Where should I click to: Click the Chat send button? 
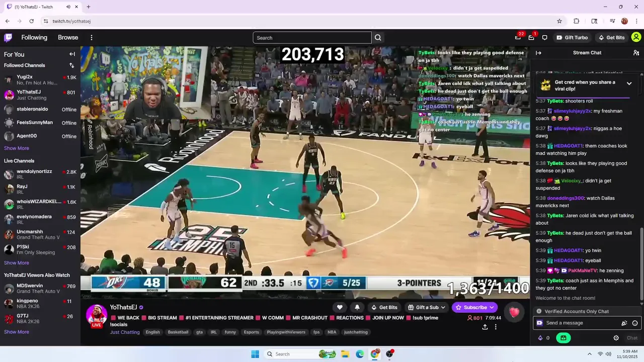pyautogui.click(x=632, y=338)
